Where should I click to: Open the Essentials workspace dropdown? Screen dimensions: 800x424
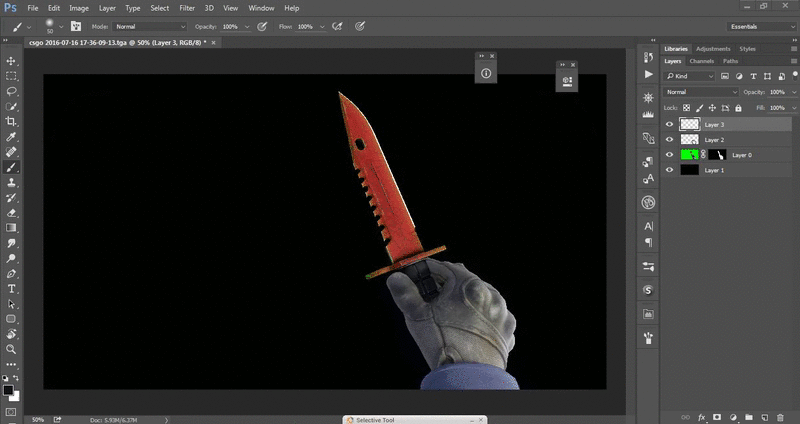coord(761,27)
